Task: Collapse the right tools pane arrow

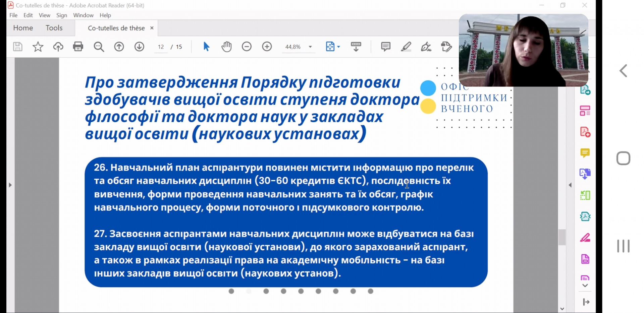Action: [x=570, y=185]
